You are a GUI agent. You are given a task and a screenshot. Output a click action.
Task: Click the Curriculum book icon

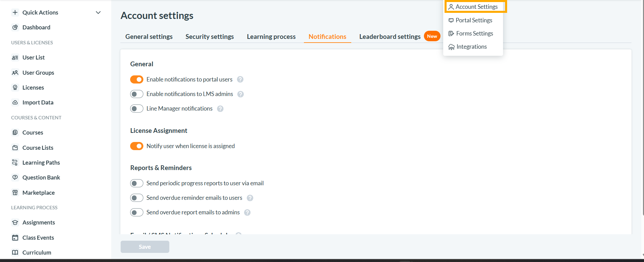click(15, 253)
